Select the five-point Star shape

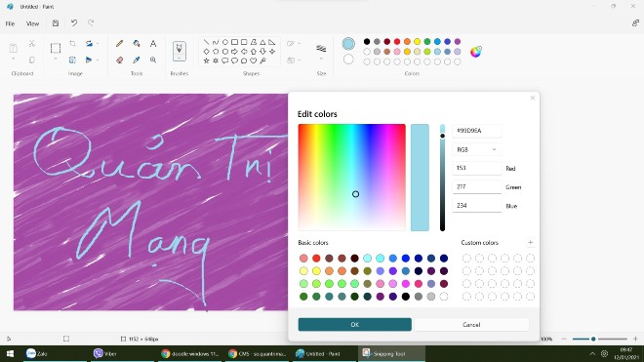(206, 60)
